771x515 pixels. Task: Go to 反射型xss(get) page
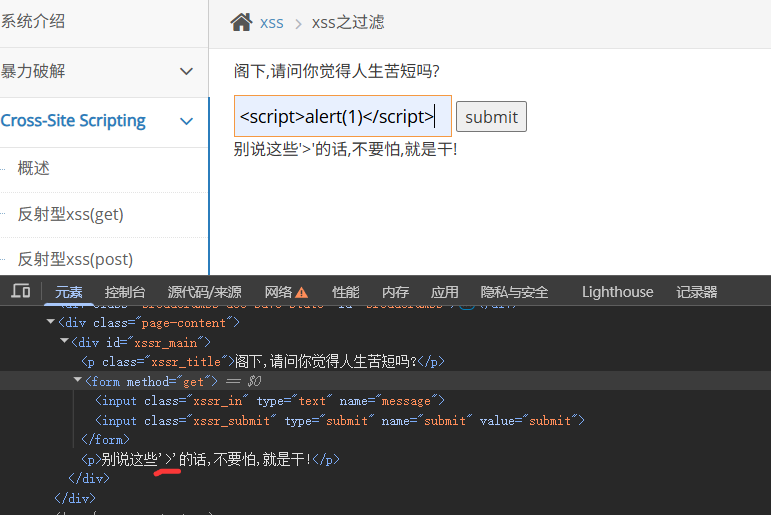(x=70, y=214)
